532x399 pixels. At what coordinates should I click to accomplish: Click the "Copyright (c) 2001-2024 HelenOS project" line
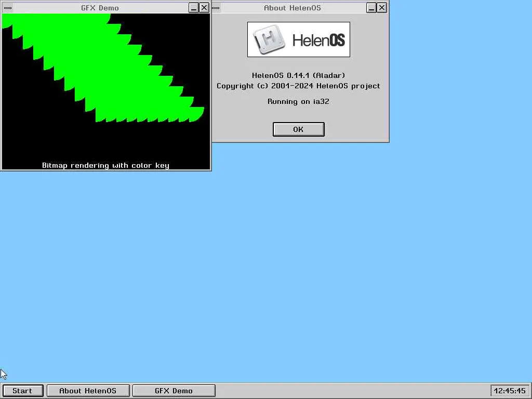click(298, 86)
